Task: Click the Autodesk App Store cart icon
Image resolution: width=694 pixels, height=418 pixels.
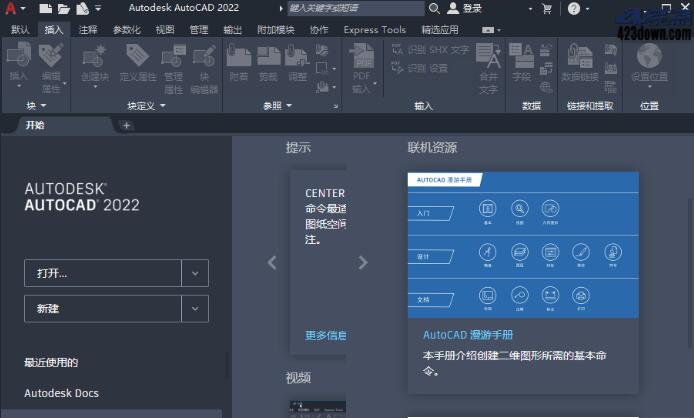Action: (x=546, y=8)
